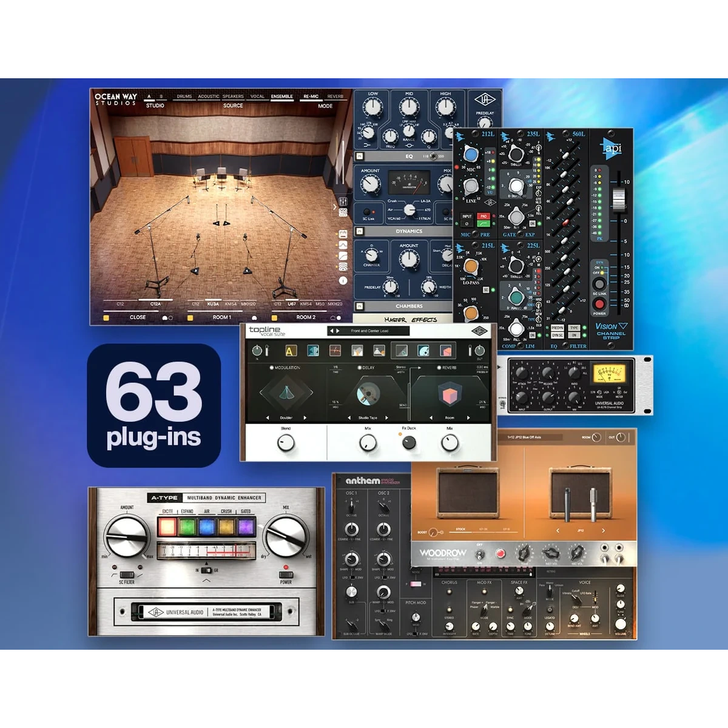
Task: Click the Room cube graphic in Reverb
Action: click(450, 394)
